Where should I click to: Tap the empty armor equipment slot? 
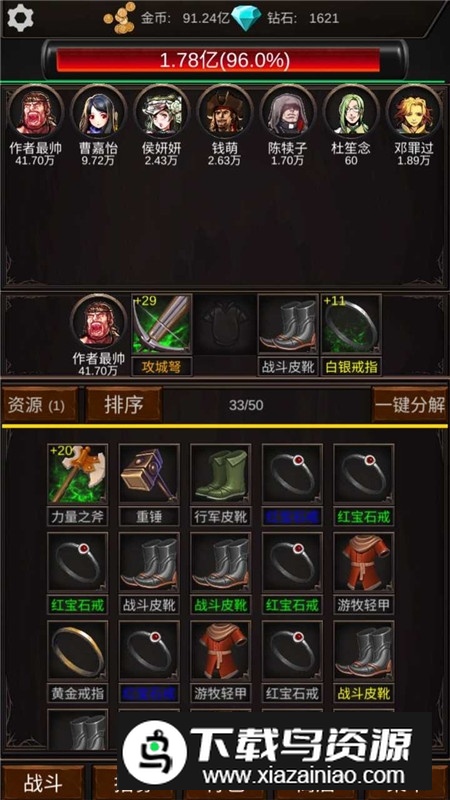225,324
